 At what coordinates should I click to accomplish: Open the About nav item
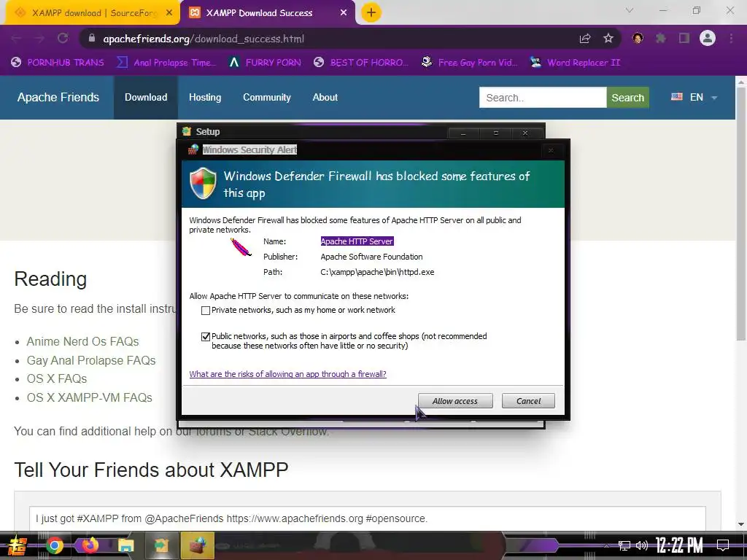click(325, 97)
